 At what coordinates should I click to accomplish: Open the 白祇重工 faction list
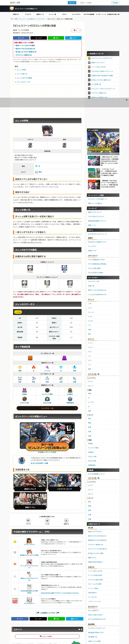coord(70,391)
